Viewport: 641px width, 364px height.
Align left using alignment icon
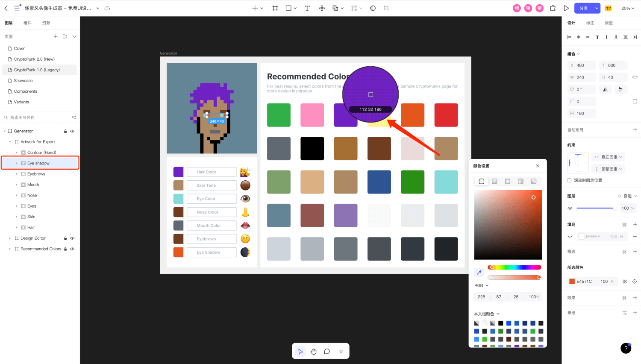[x=569, y=37]
